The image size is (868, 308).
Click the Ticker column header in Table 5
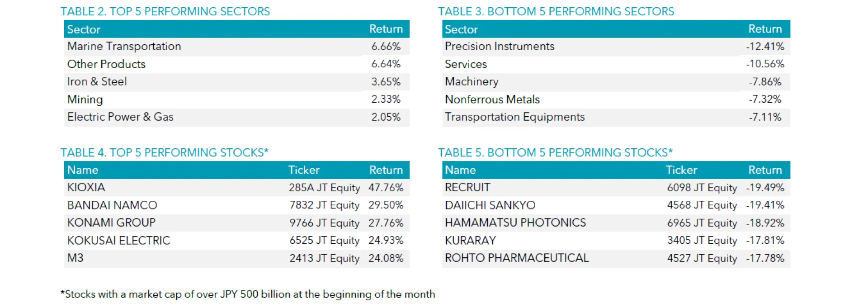pos(681,170)
